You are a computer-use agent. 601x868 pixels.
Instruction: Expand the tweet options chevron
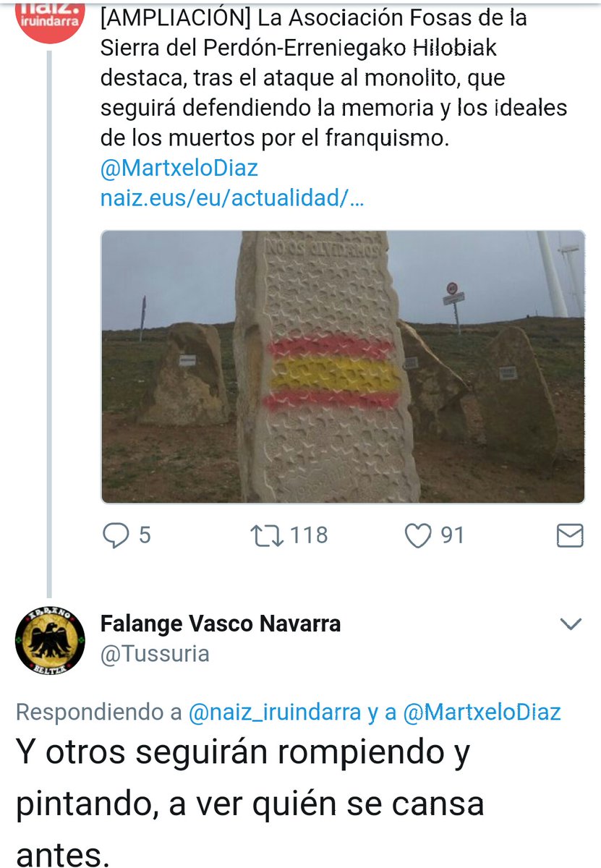click(571, 624)
